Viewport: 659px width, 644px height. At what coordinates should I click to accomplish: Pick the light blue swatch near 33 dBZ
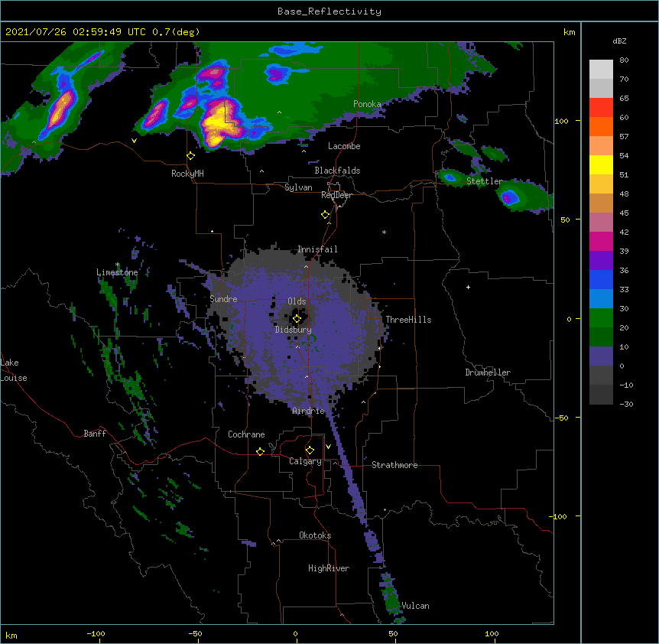601,298
